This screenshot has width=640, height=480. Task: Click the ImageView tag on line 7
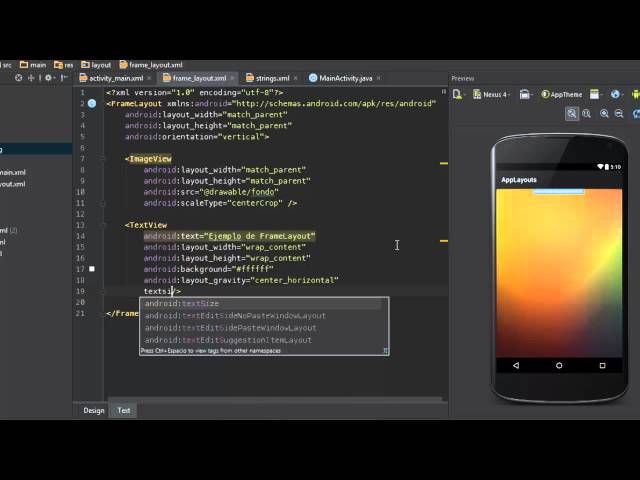click(x=150, y=159)
